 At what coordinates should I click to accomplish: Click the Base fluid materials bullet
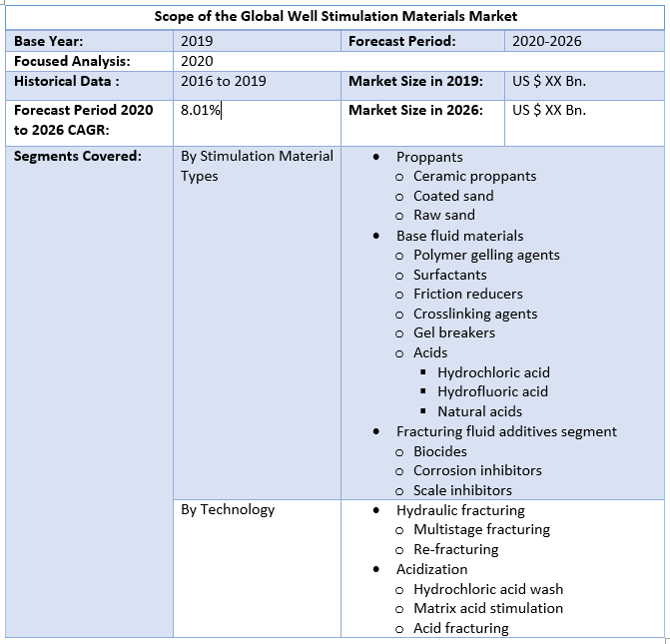pyautogui.click(x=459, y=236)
